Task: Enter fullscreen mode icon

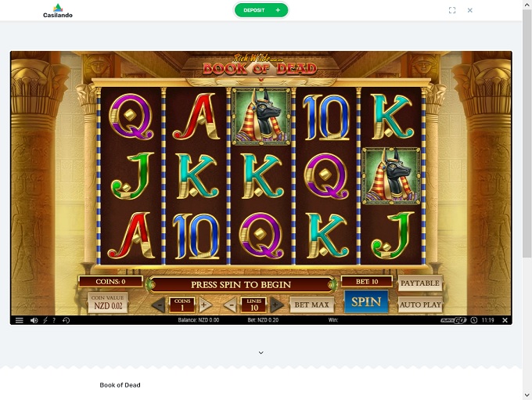Action: (452, 10)
